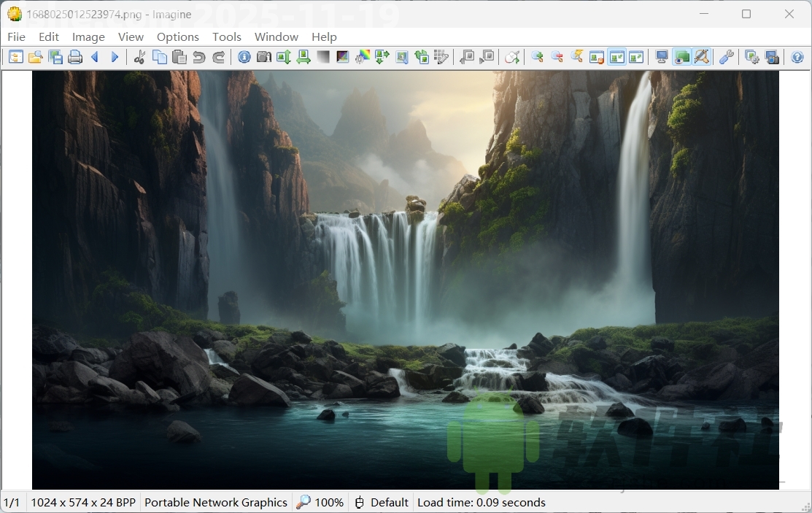The width and height of the screenshot is (812, 513).
Task: Click the Zoom Out magnifier icon
Action: click(556, 56)
